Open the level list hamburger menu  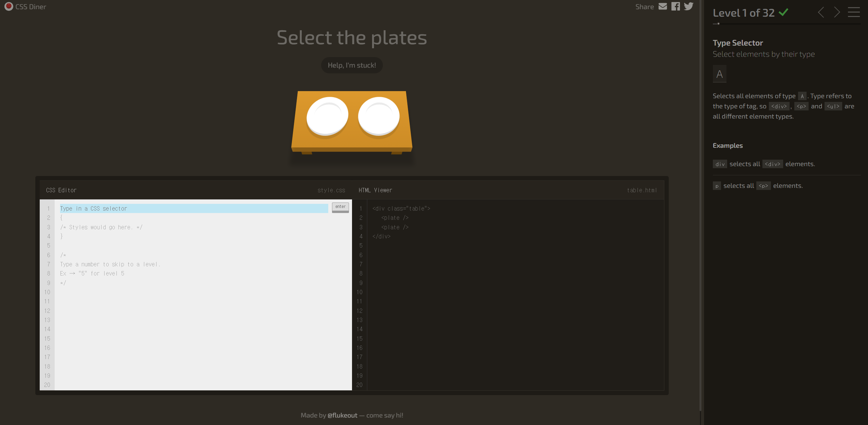pos(854,13)
